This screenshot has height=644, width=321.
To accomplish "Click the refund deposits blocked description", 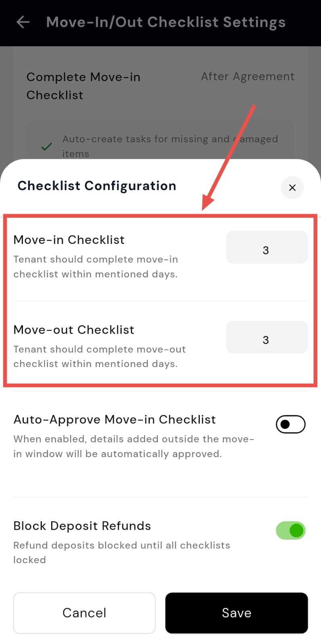I will pyautogui.click(x=121, y=552).
